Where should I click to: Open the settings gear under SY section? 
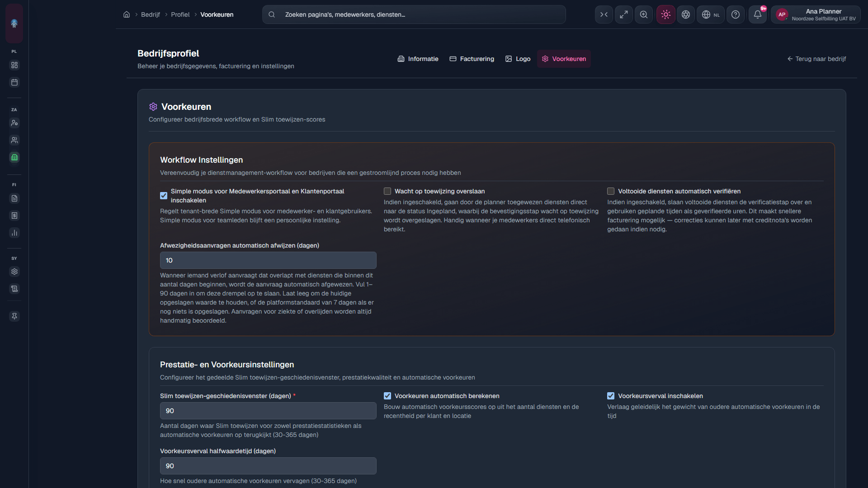pos(14,272)
